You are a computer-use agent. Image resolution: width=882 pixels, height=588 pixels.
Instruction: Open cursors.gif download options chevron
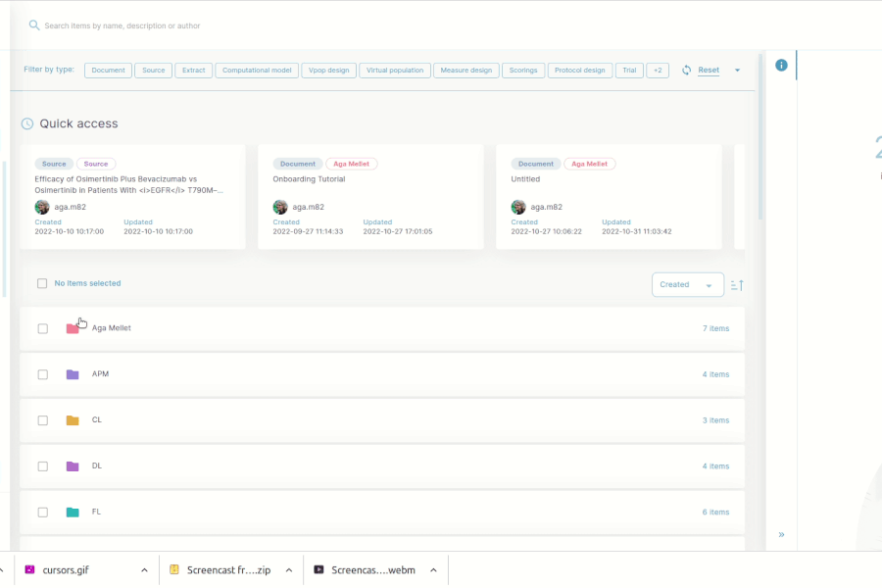pos(144,570)
